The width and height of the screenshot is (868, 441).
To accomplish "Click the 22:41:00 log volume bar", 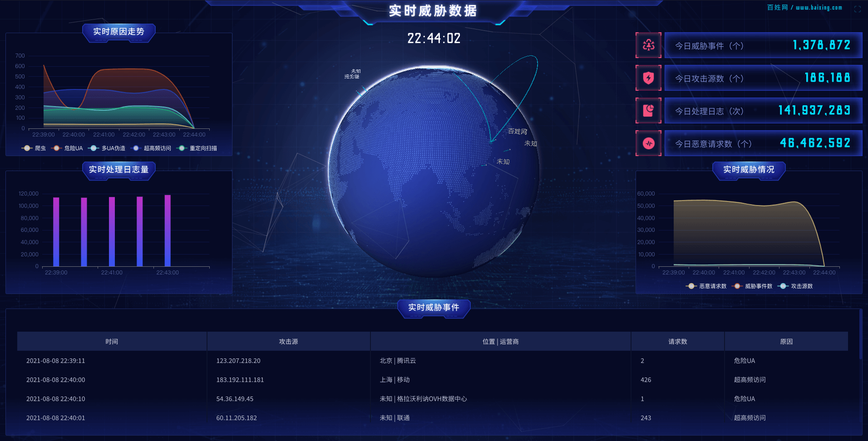I will 112,232.
